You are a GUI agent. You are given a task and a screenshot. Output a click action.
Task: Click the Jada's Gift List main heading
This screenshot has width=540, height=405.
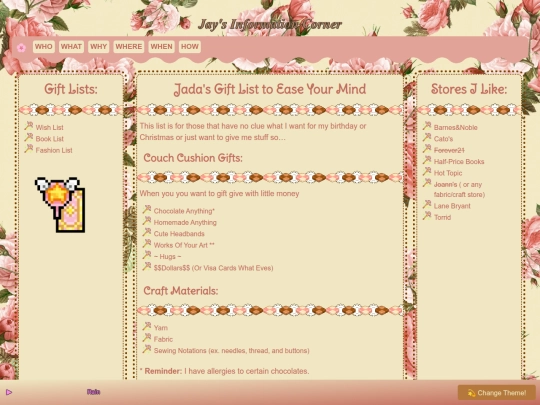pyautogui.click(x=270, y=90)
